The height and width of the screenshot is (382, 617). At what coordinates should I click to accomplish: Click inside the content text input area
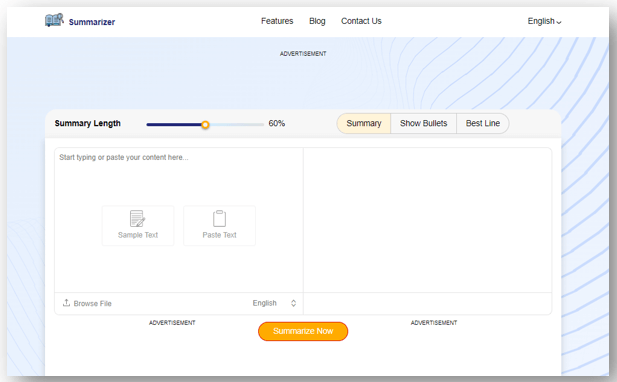click(179, 220)
